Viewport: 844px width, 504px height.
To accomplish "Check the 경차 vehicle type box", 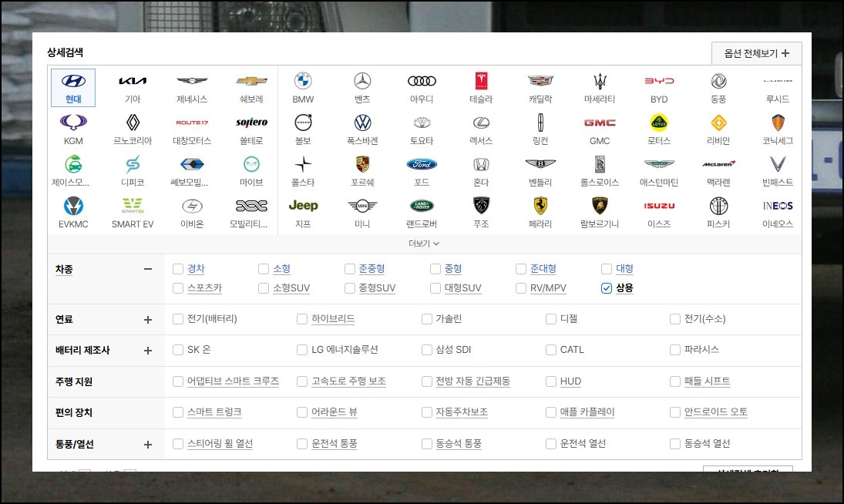I will point(177,268).
